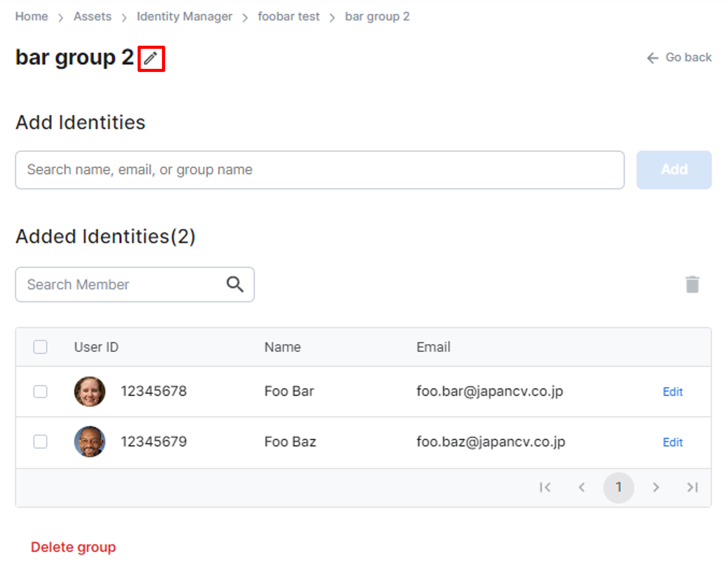Open Edit for Foo Baz
This screenshot has width=728, height=568.
click(x=672, y=442)
